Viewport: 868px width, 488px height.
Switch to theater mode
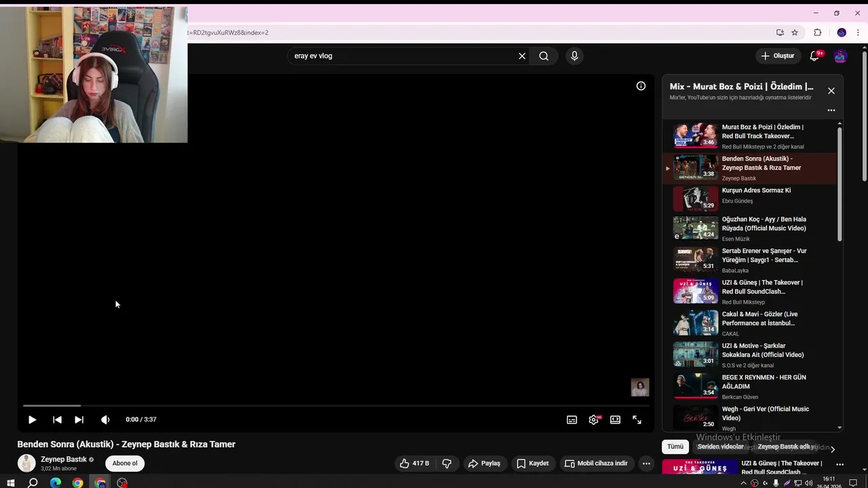click(x=615, y=420)
